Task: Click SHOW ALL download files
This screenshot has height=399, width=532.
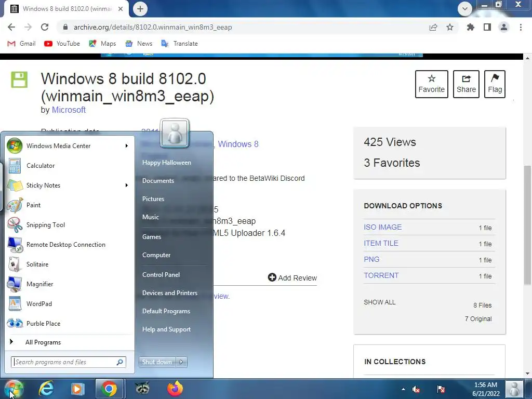Action: point(380,302)
